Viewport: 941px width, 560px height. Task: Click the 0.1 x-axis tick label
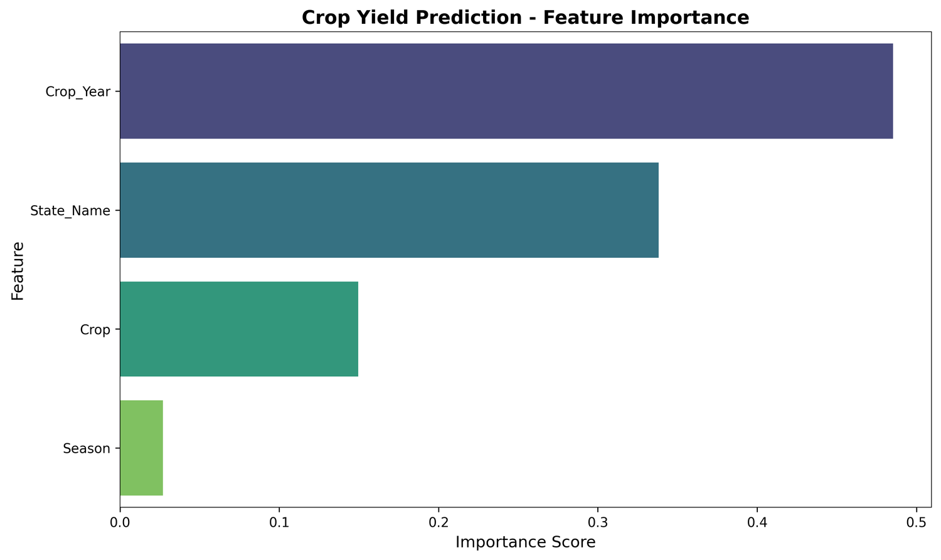(279, 522)
